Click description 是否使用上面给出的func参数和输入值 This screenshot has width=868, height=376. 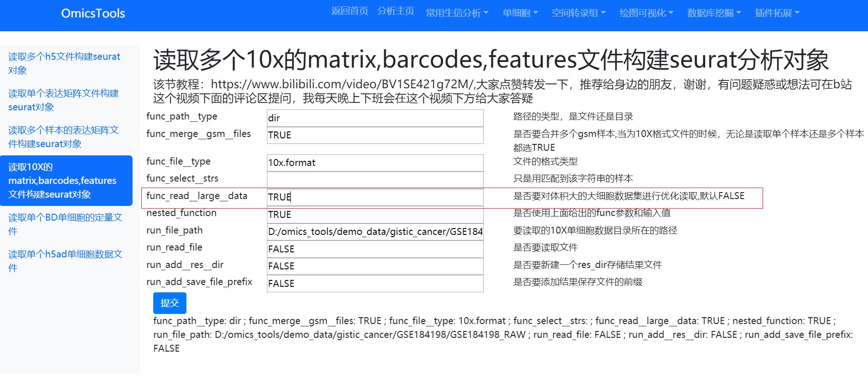[x=592, y=213]
